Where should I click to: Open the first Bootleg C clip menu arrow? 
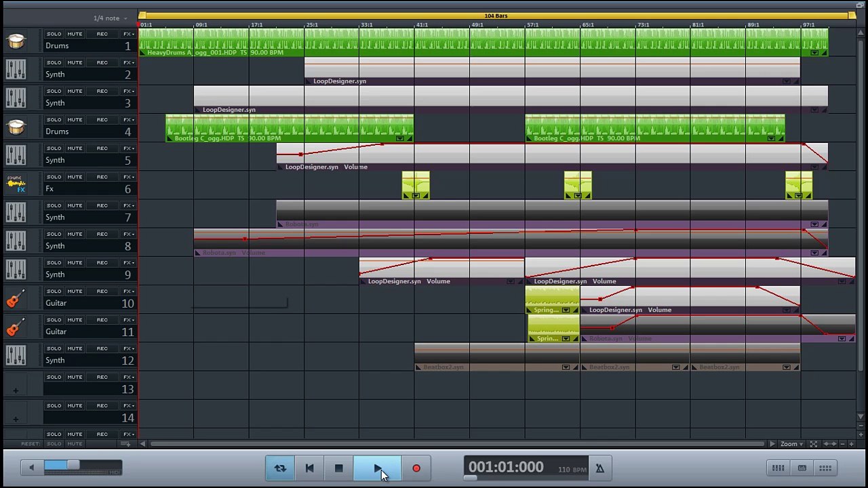(400, 138)
